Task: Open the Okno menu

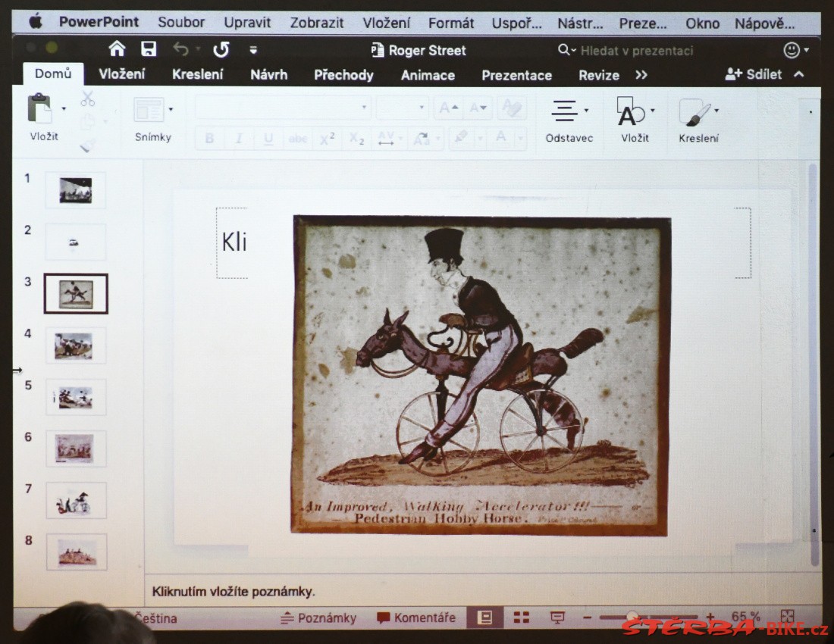Action: tap(702, 24)
